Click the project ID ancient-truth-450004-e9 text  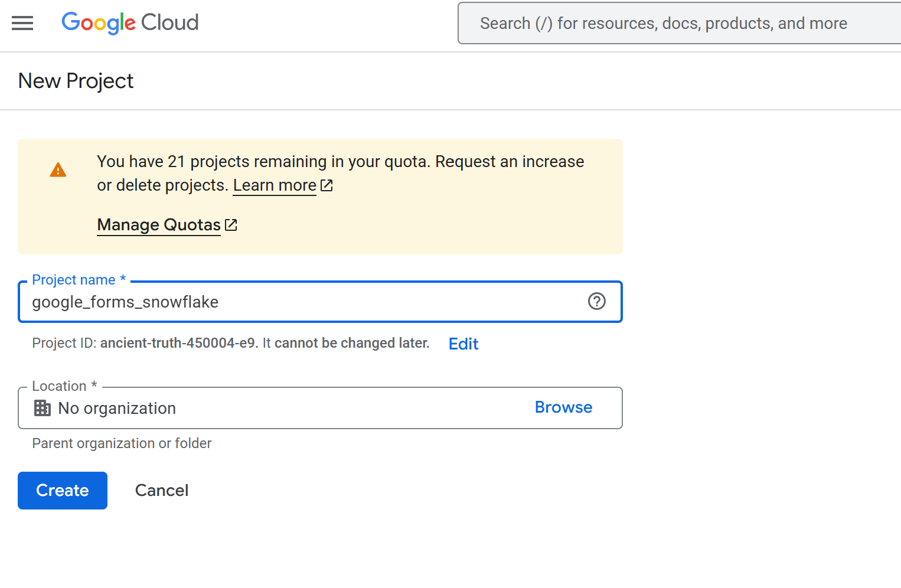tap(177, 344)
